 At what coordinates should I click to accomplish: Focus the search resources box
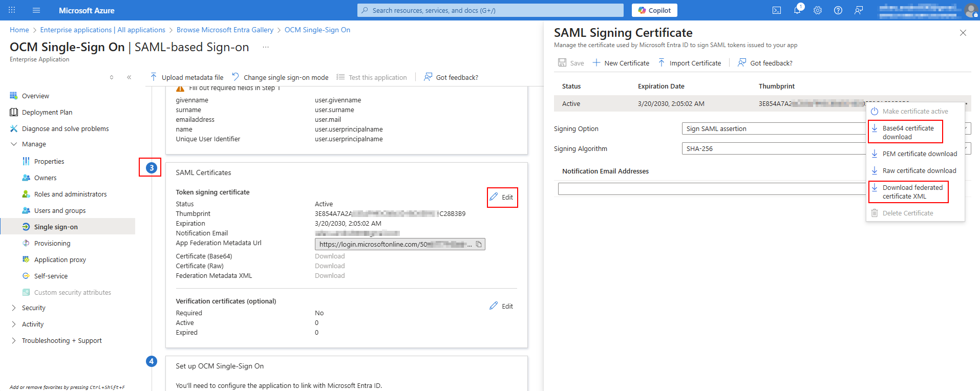tap(491, 10)
